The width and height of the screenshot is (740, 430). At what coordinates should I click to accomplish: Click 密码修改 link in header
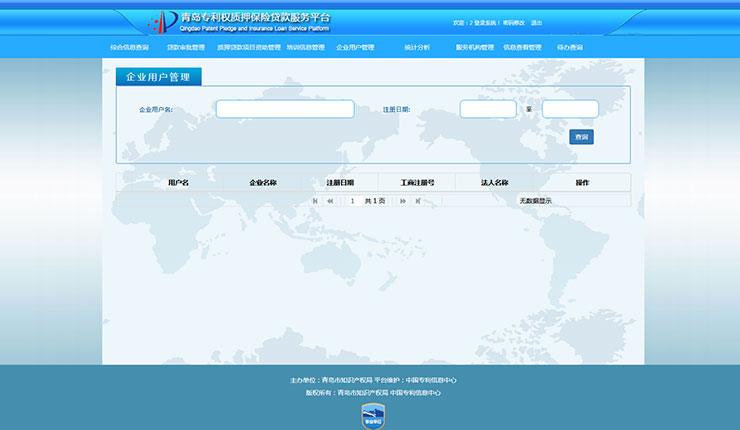(513, 22)
